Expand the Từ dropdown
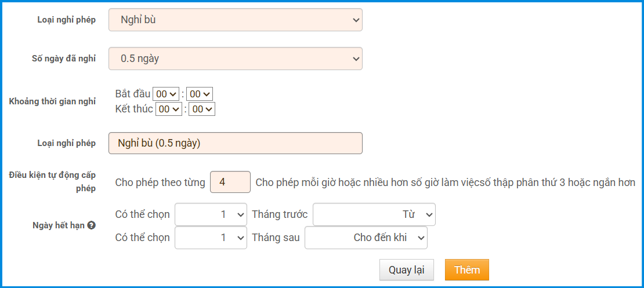The height and width of the screenshot is (288, 644). 374,214
